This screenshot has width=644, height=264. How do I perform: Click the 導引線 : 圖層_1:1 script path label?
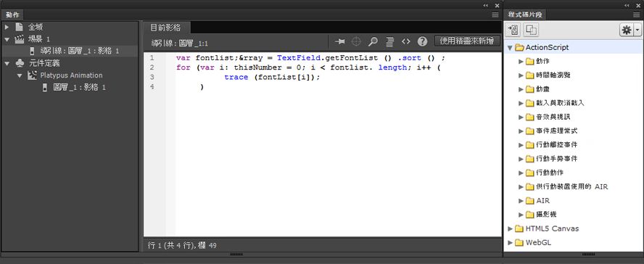tap(179, 43)
